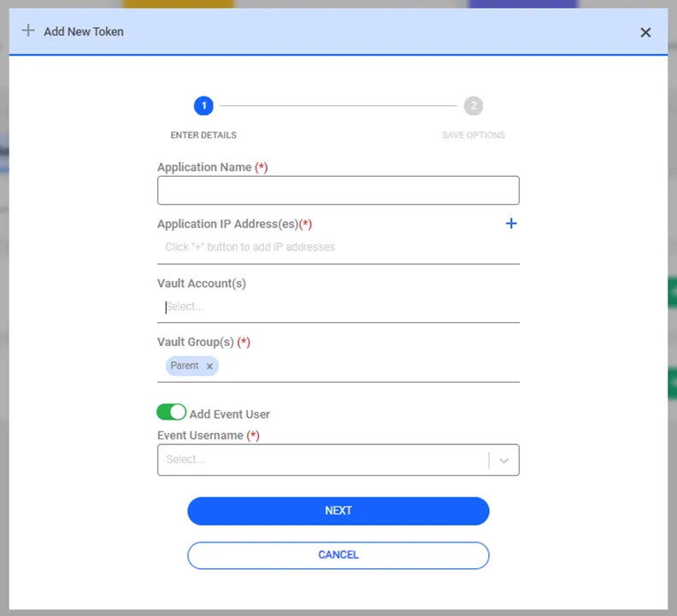Select step 1 Enter Details circle
The height and width of the screenshot is (616, 677).
tap(203, 106)
